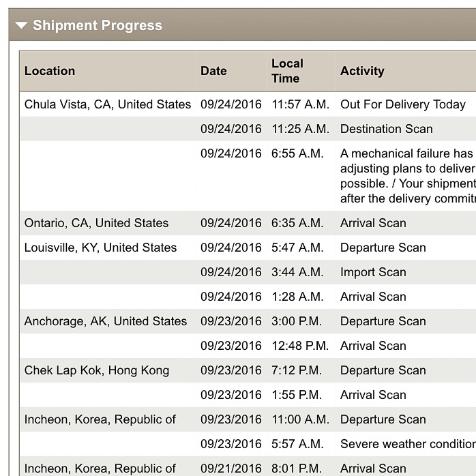This screenshot has width=476, height=476.
Task: Select the Activity column header
Action: [362, 71]
